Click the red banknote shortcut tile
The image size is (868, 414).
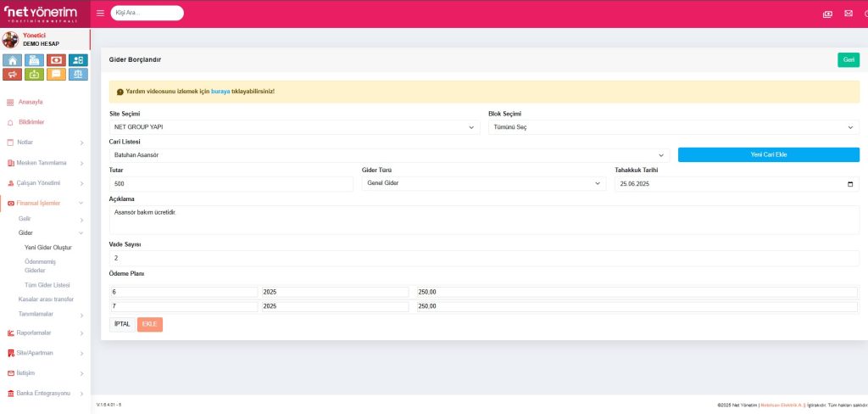(x=56, y=60)
